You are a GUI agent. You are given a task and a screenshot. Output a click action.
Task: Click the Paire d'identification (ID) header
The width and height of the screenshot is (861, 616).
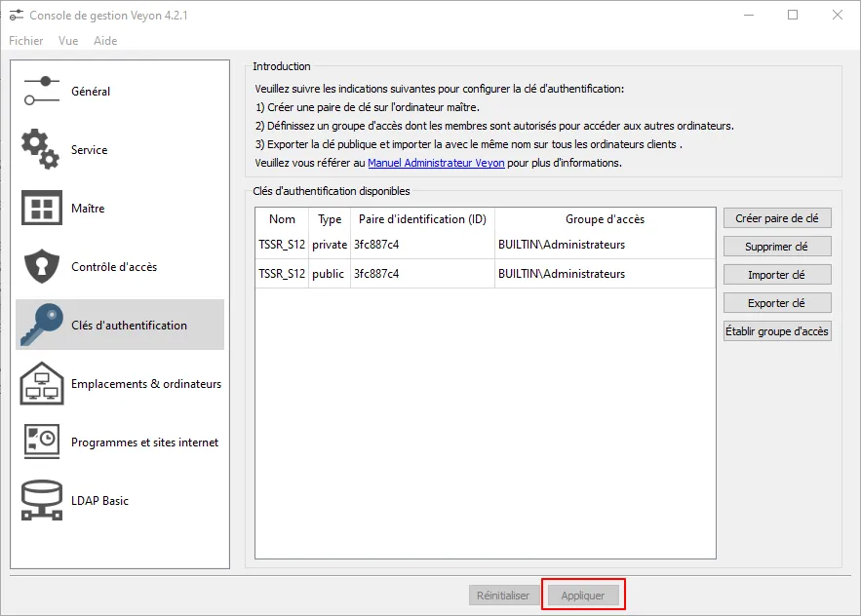(x=422, y=219)
